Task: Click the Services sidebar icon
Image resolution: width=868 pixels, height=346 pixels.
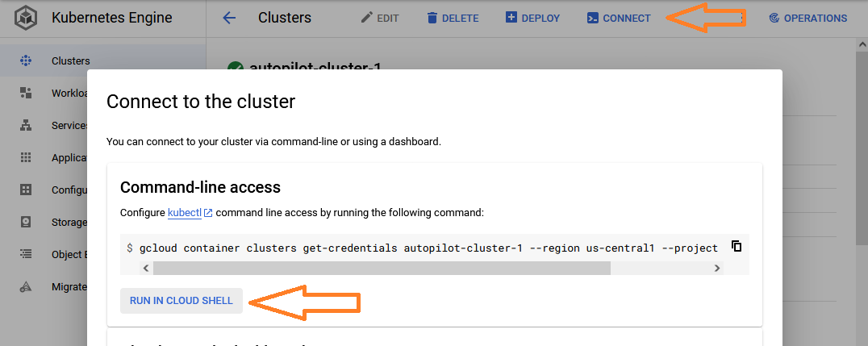Action: click(26, 125)
